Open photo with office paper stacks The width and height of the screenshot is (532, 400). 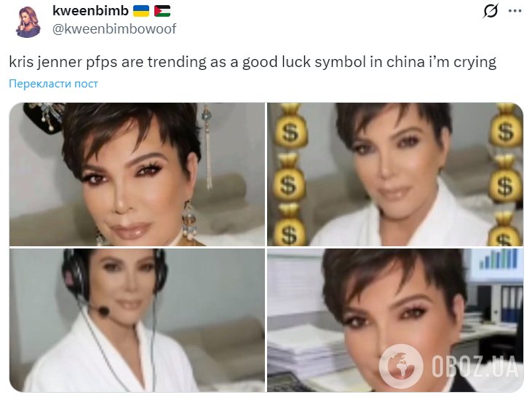(x=395, y=320)
